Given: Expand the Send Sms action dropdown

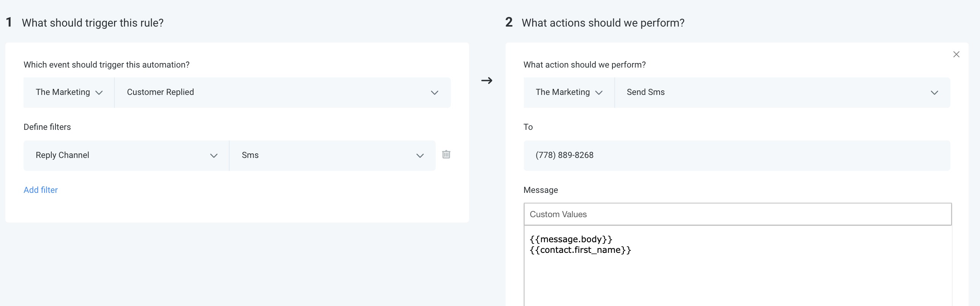Looking at the screenshot, I should point(782,92).
